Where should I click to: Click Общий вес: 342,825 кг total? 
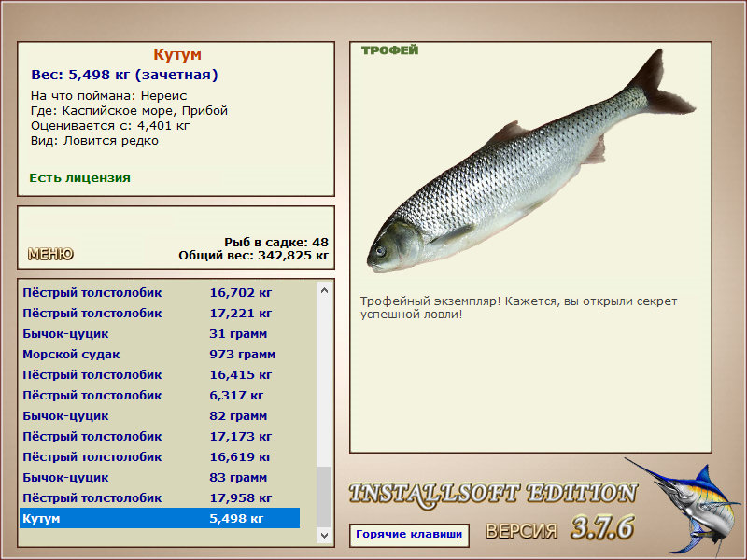click(253, 256)
